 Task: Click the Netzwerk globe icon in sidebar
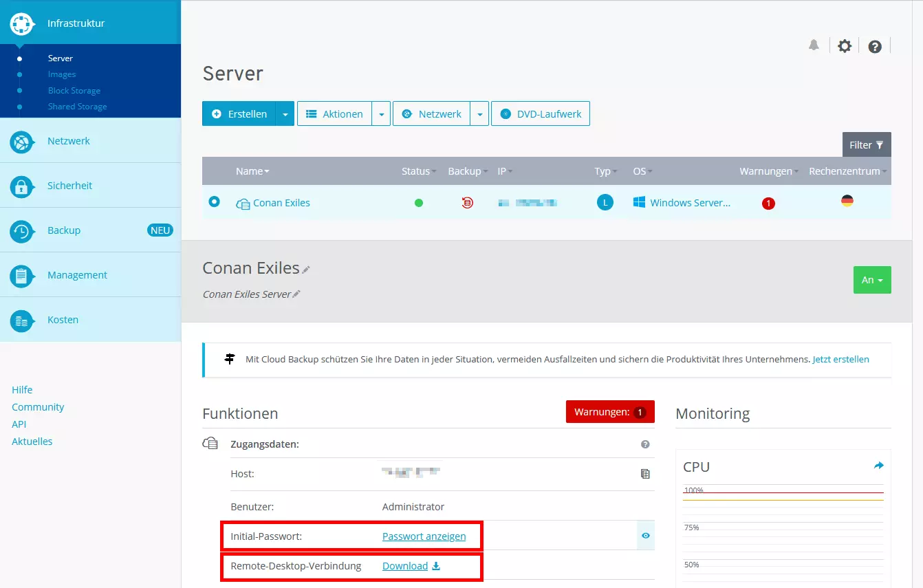coord(22,142)
